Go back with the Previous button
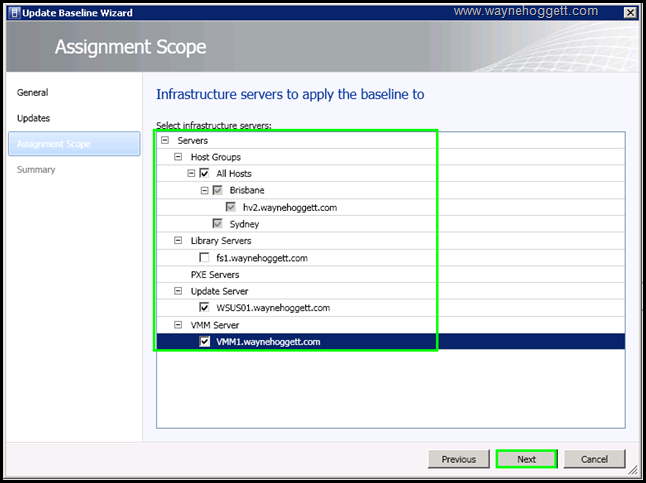 coord(458,459)
